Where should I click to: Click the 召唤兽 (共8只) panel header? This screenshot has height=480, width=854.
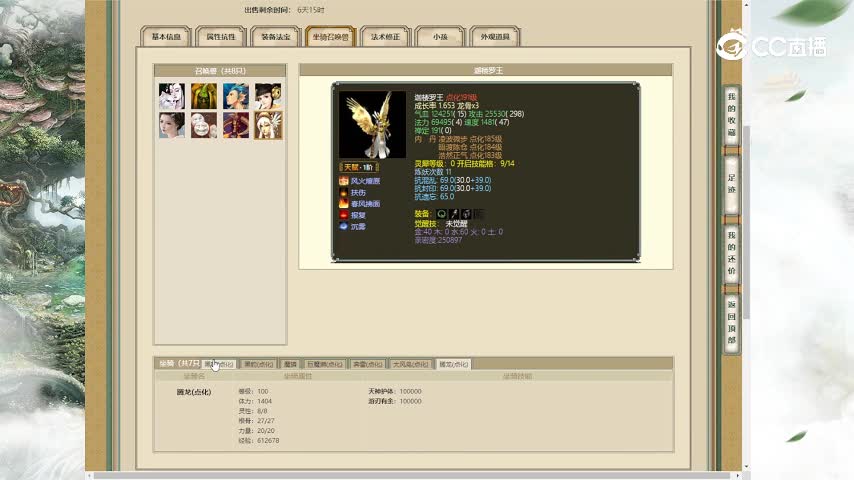click(220, 71)
